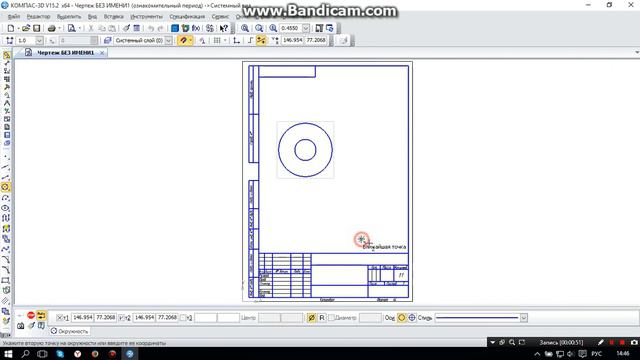The image size is (640, 360).
Task: Open the Редактор menu
Action: coord(38,16)
